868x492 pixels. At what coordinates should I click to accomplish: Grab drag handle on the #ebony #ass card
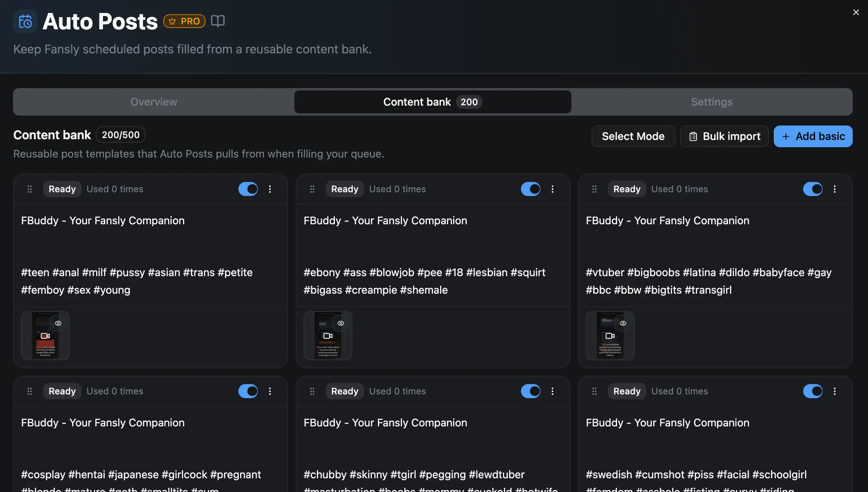312,189
